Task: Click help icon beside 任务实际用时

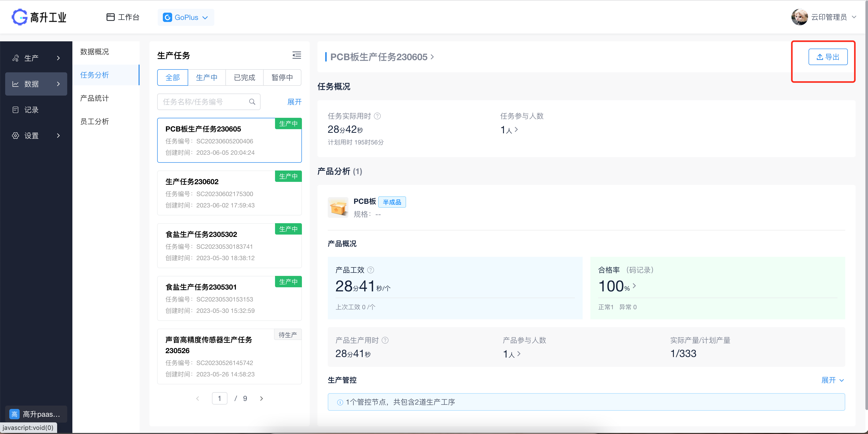Action: coord(377,116)
